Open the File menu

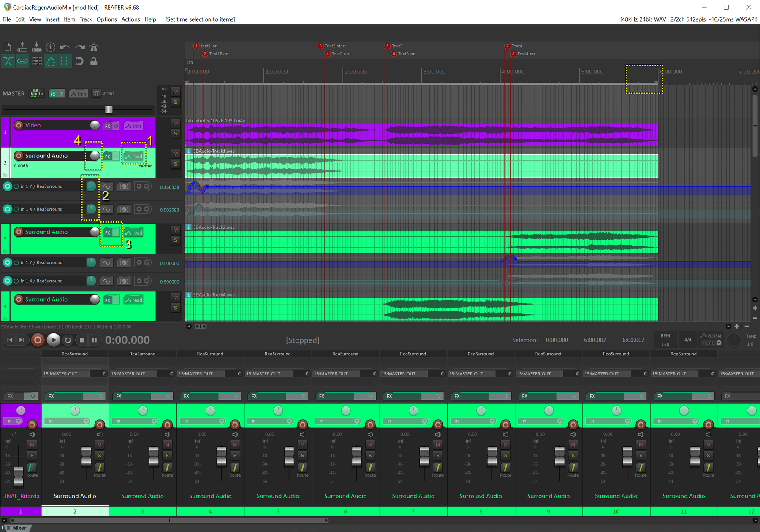pyautogui.click(x=7, y=19)
